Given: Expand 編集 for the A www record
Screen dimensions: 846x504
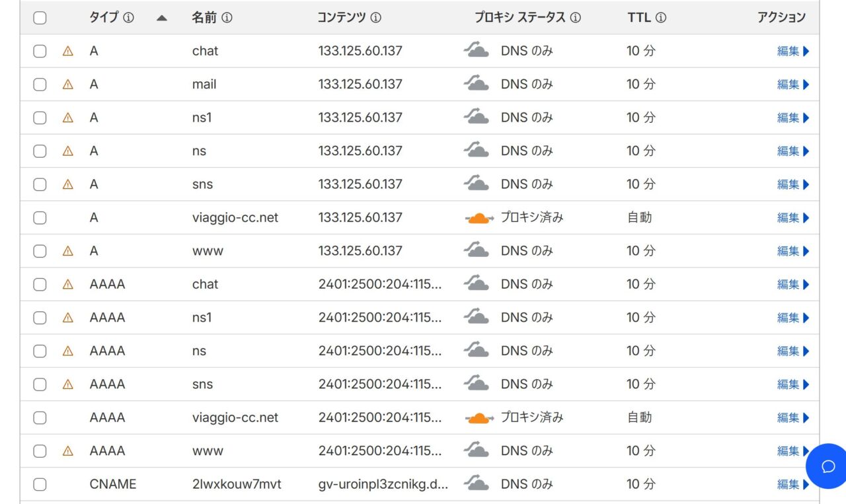Looking at the screenshot, I should 792,251.
